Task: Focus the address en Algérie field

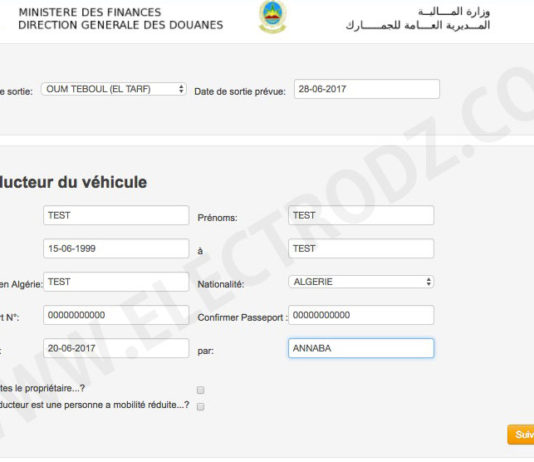Action: [x=116, y=282]
